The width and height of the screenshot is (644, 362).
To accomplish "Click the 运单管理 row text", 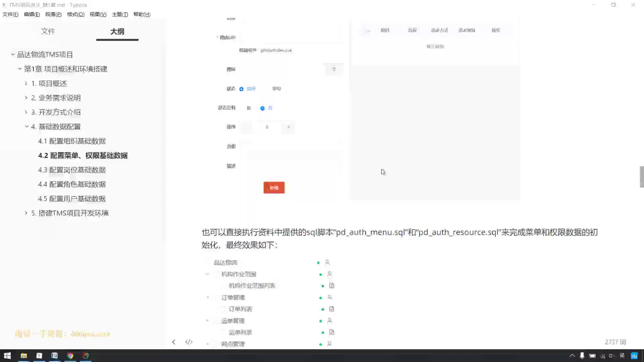I will (233, 321).
